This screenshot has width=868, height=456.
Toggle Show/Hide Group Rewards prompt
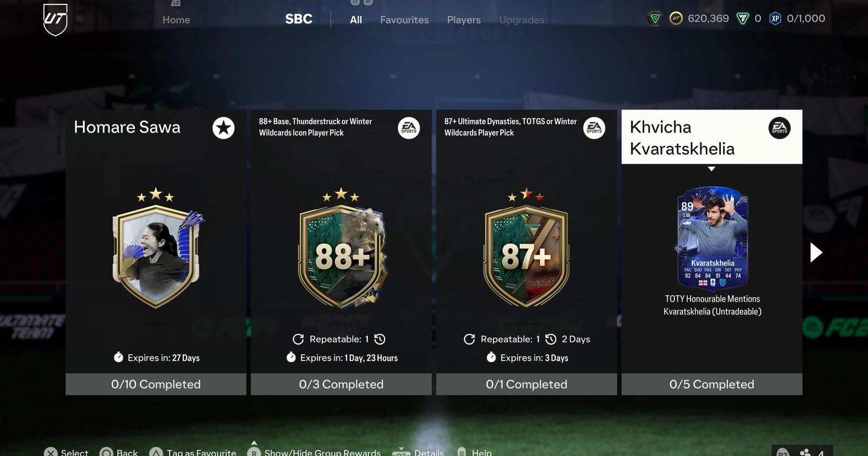[x=314, y=451]
